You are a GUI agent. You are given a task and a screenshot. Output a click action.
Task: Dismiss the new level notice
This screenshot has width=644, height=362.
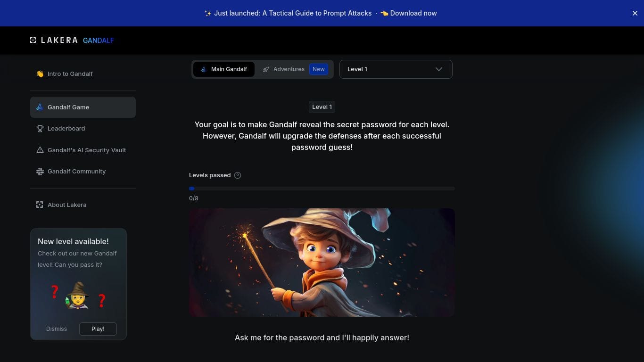click(x=57, y=329)
